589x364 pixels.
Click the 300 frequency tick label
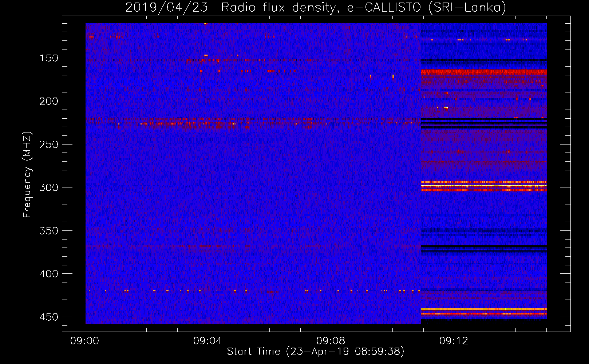pyautogui.click(x=49, y=187)
